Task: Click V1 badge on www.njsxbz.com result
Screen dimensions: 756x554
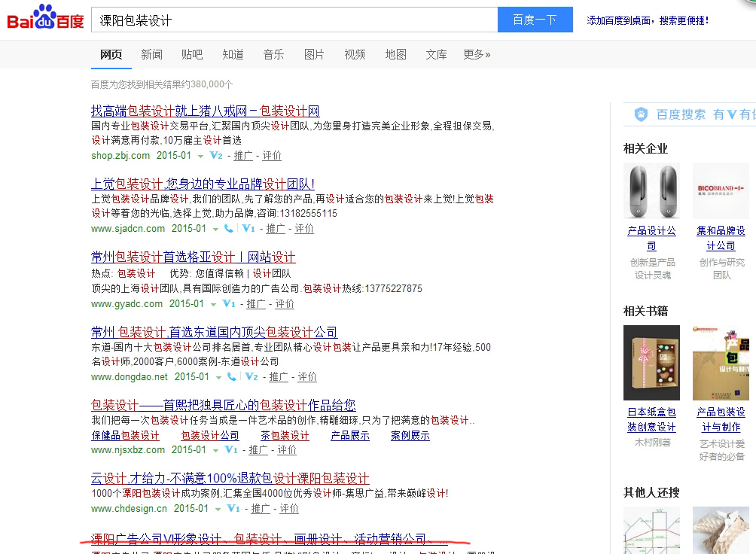Action: tap(231, 450)
